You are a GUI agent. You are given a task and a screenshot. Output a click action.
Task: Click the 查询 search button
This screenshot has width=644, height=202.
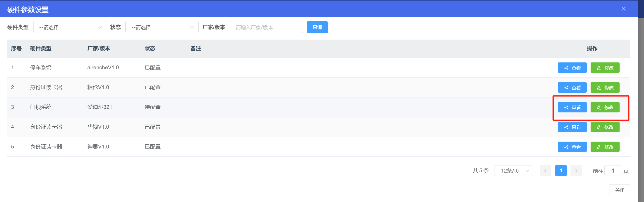coord(317,27)
